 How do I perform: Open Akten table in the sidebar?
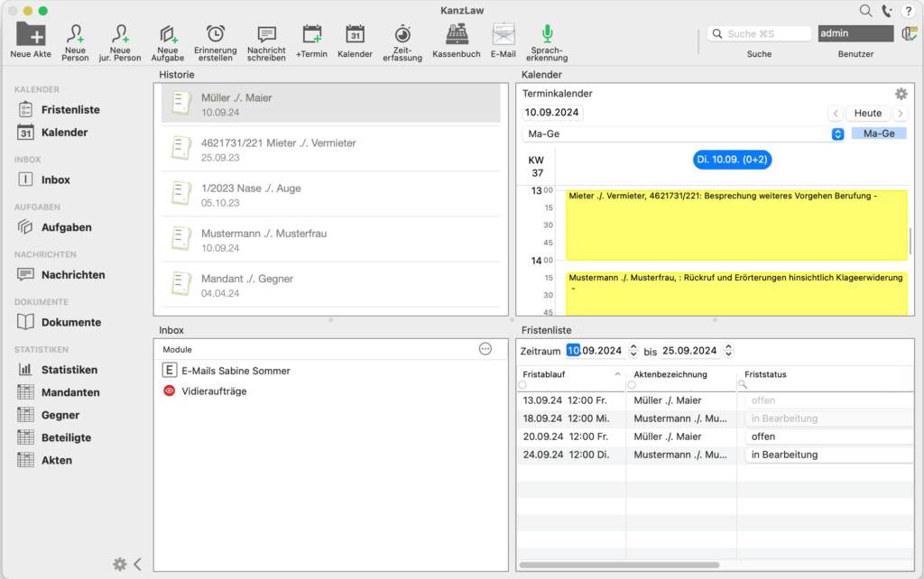click(x=45, y=461)
